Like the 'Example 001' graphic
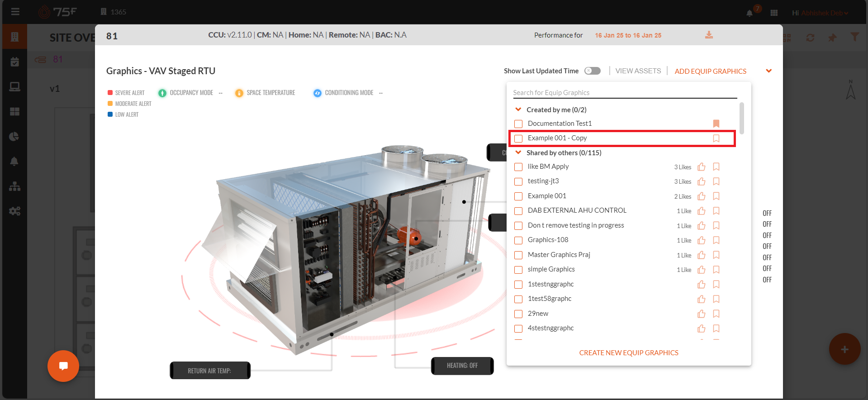Viewport: 868px width, 400px height. [702, 196]
